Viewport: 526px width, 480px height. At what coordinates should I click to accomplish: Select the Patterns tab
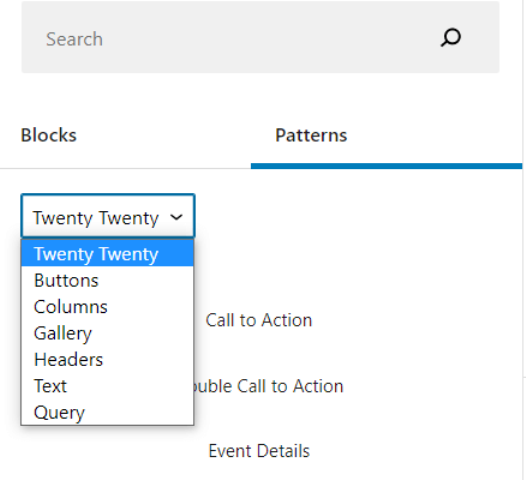pos(386,136)
